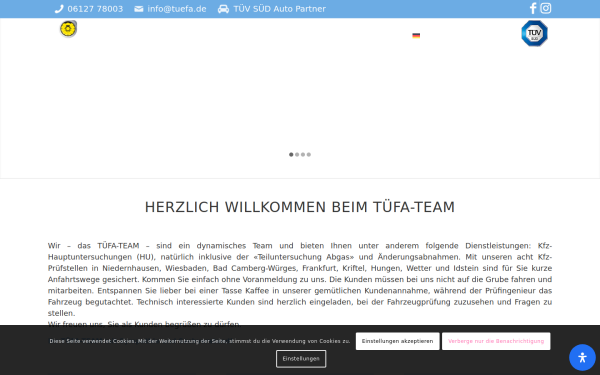Click the heading Herzlich Willkommen beim TÜFA-TEAM
This screenshot has width=600, height=375.
tap(300, 207)
